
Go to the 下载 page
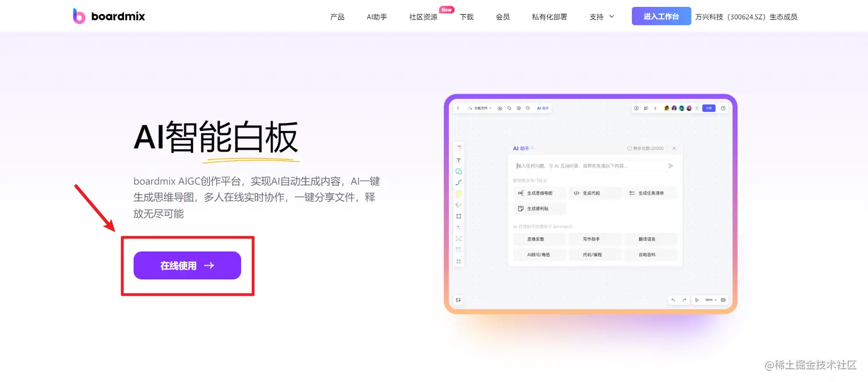[x=467, y=17]
